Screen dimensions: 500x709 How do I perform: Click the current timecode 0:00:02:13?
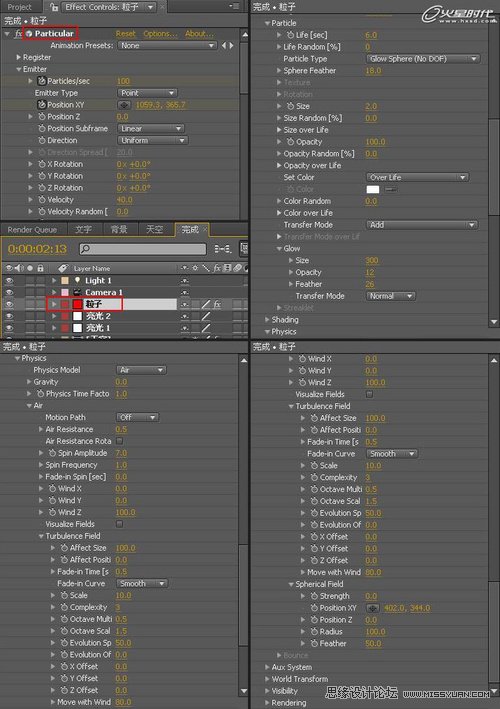tap(37, 249)
